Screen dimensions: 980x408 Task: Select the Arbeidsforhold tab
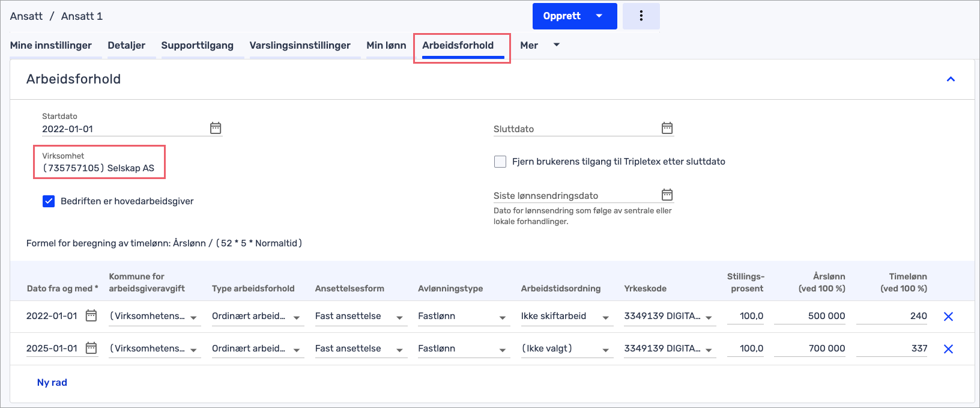(458, 45)
